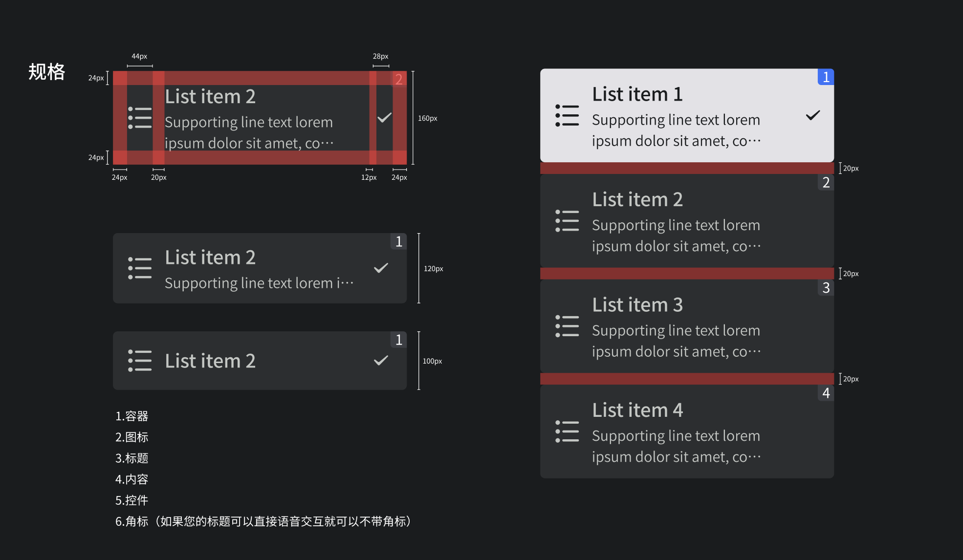Click the blue number 1 corner badge
This screenshot has width=963, height=560.
826,77
